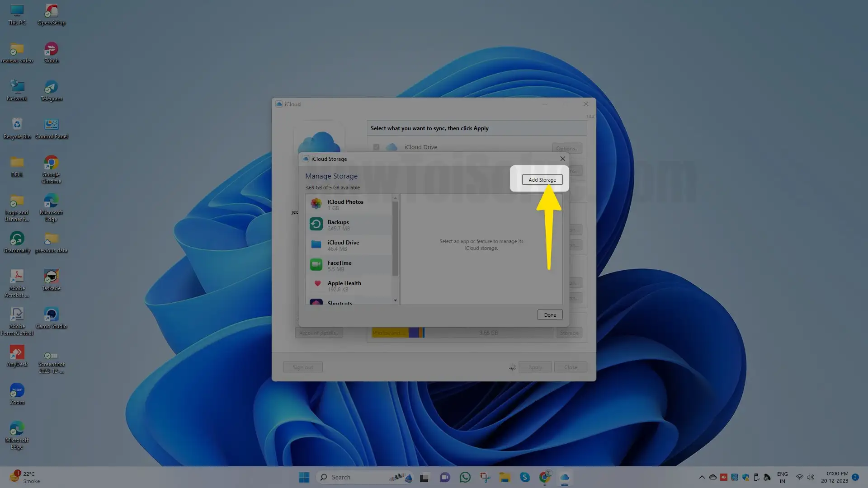Click the Add Storage button
Screen dimensions: 868x488
click(542, 179)
